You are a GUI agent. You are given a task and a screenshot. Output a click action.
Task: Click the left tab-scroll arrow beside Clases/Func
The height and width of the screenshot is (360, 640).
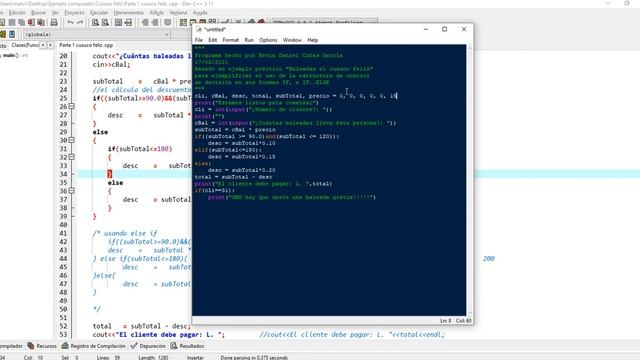pyautogui.click(x=43, y=45)
